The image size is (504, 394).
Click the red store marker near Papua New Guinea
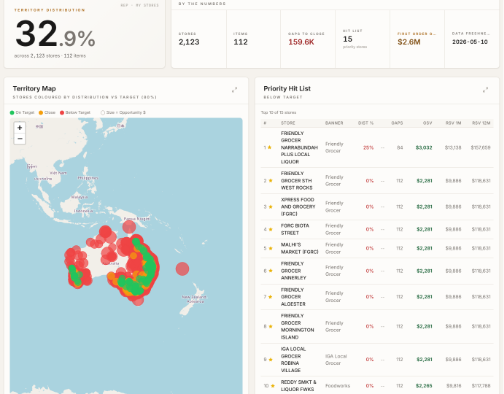pos(129,227)
